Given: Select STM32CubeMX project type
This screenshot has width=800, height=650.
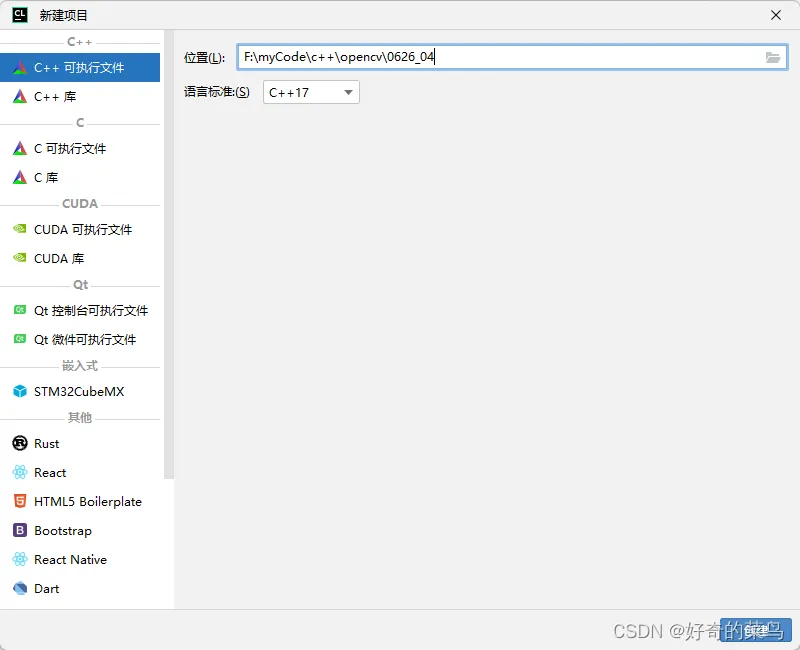Looking at the screenshot, I should [x=80, y=391].
